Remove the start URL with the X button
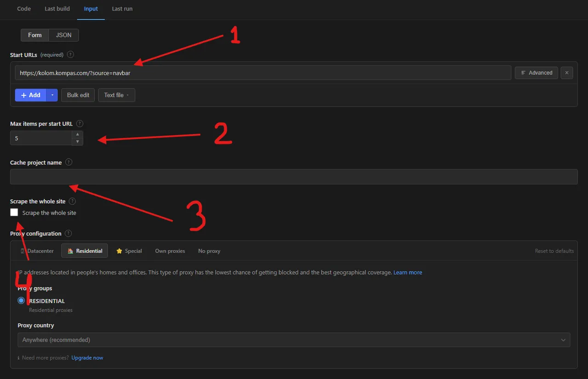The image size is (588, 379). click(567, 73)
